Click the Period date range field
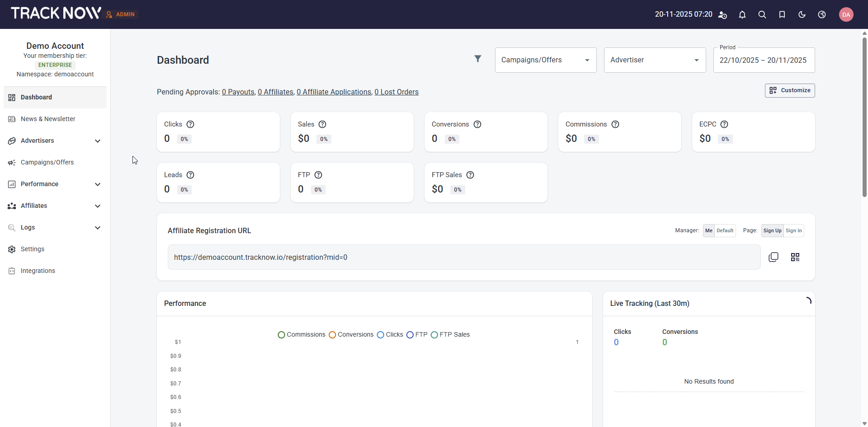 [x=763, y=60]
